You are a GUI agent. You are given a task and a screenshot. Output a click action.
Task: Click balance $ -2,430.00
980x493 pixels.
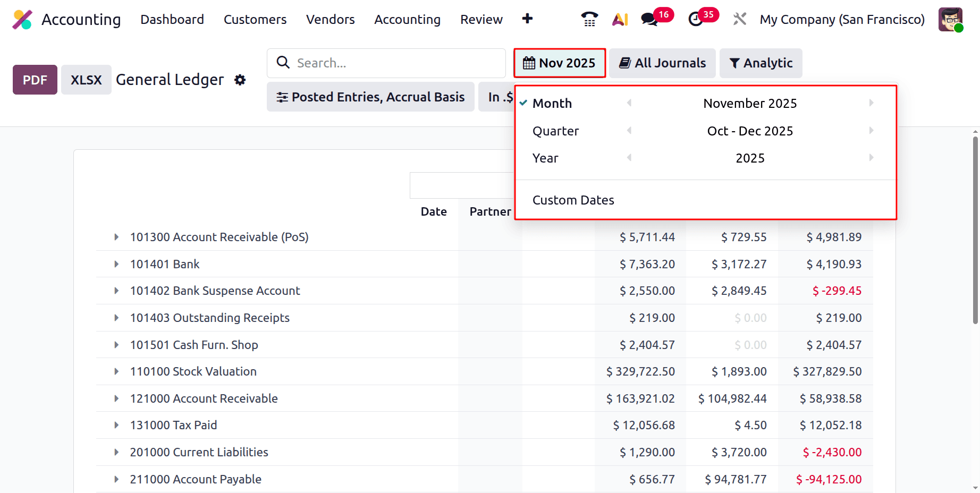coord(832,452)
